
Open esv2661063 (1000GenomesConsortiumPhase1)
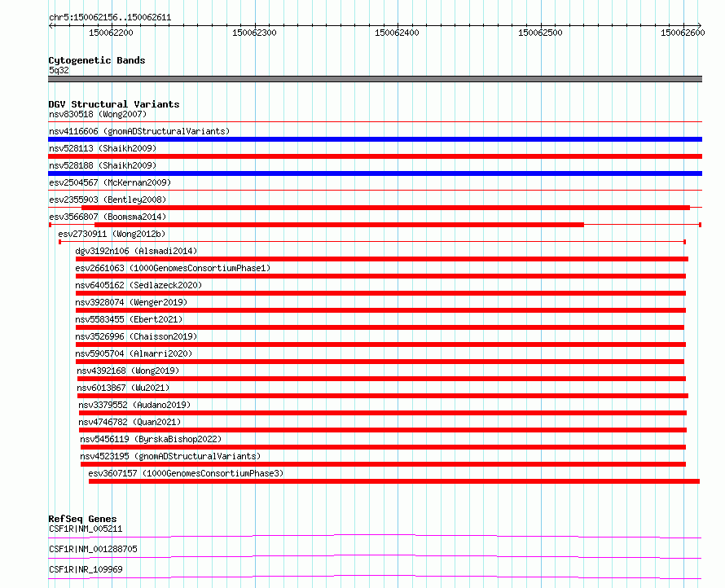click(x=173, y=268)
